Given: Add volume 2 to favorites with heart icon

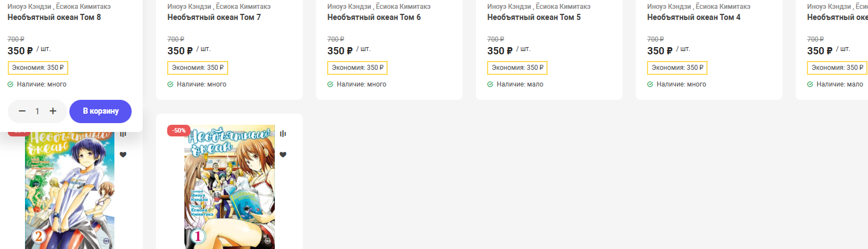Looking at the screenshot, I should point(123,155).
